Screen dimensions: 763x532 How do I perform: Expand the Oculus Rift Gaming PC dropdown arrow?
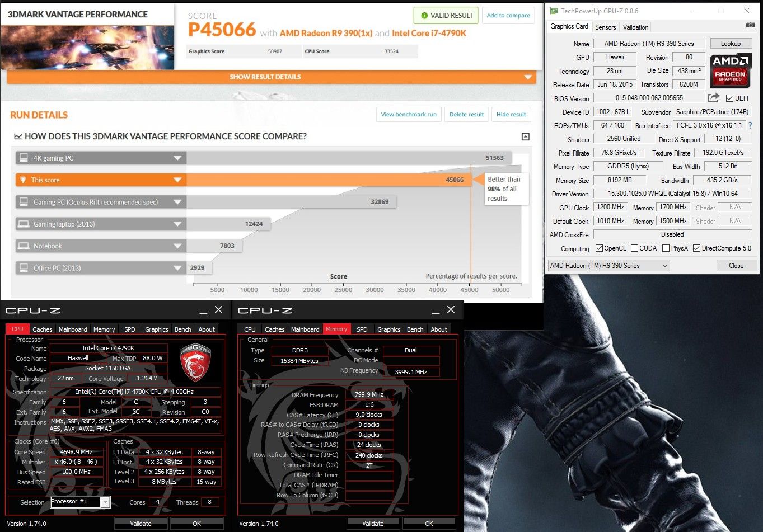click(x=177, y=202)
